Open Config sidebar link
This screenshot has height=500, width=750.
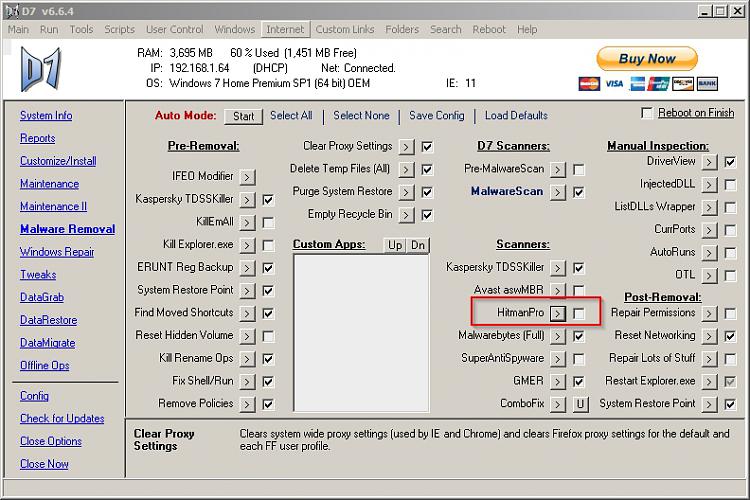click(34, 396)
